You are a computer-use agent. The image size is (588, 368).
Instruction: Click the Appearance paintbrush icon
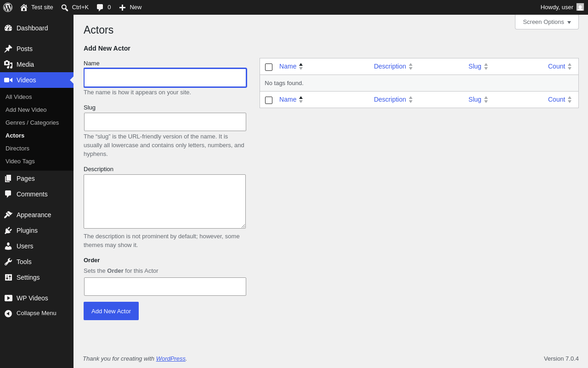point(8,215)
